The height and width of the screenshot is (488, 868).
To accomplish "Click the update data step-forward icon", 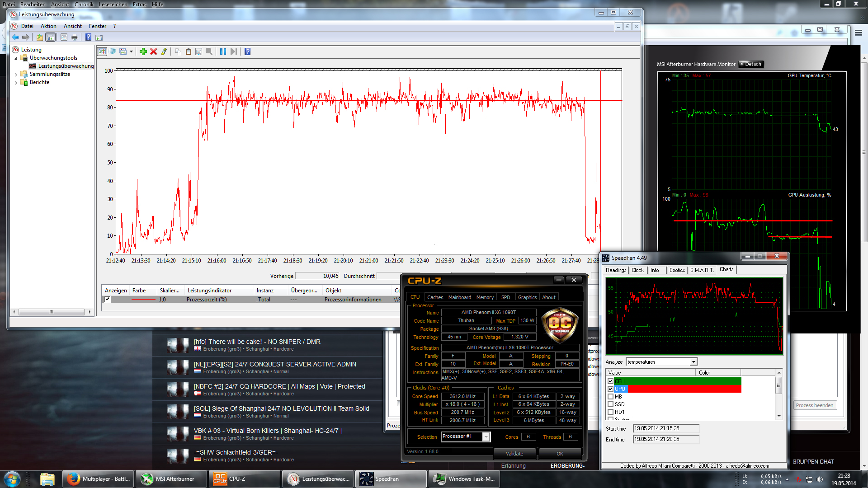I will click(233, 52).
